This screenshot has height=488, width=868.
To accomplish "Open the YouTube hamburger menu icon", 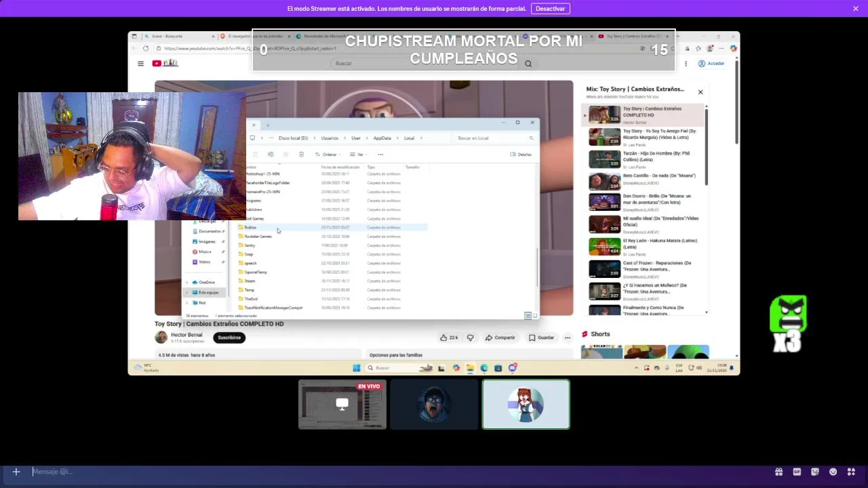I will pyautogui.click(x=140, y=64).
